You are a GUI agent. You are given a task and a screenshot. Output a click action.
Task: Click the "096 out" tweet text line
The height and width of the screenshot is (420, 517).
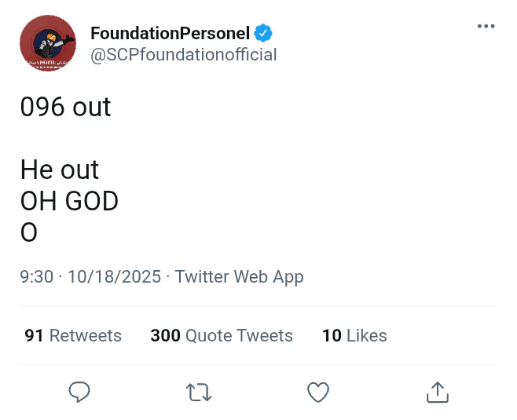[65, 107]
